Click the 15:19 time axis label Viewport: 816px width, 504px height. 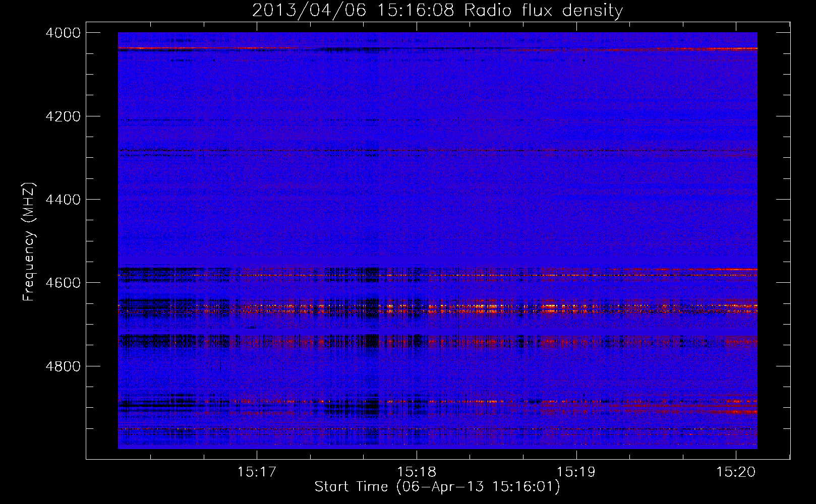(576, 472)
